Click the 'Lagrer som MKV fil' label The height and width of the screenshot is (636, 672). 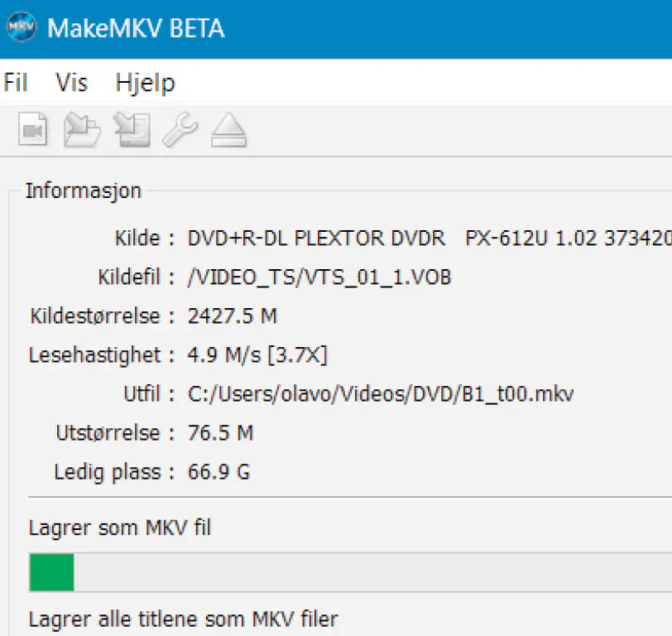click(120, 528)
